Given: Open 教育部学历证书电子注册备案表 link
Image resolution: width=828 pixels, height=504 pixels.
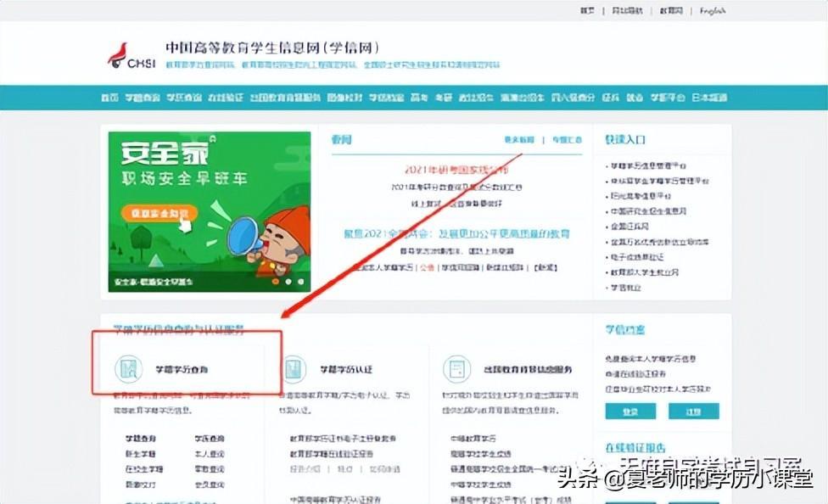Looking at the screenshot, I should click(344, 439).
